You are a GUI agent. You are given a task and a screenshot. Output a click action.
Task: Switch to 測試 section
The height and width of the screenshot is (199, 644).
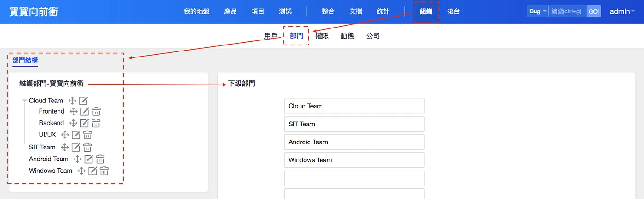(x=285, y=11)
